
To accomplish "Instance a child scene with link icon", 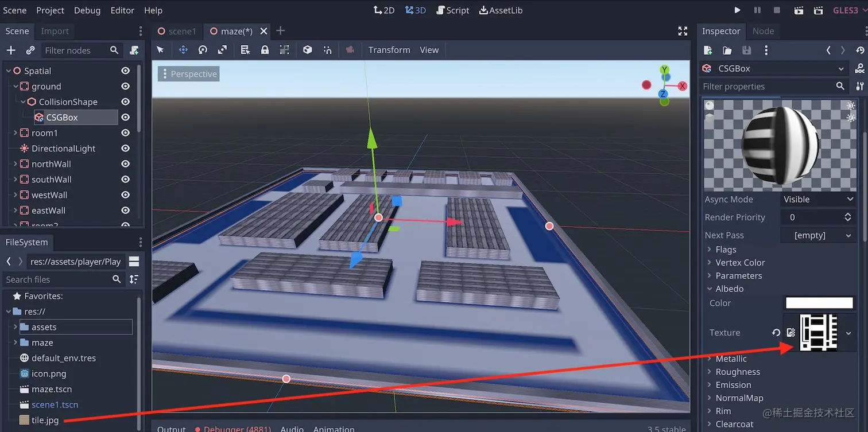I will pos(30,50).
